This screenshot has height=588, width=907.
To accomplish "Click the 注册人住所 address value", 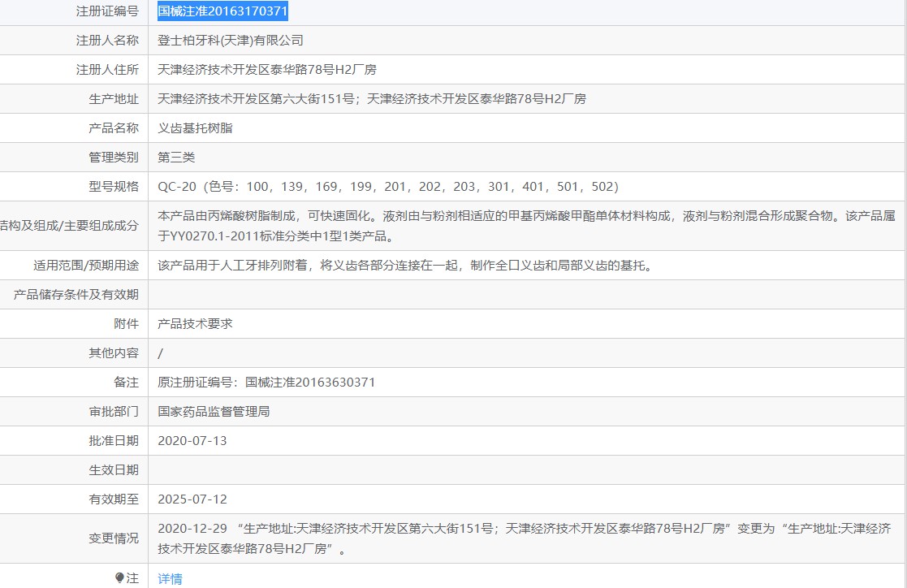I will 266,70.
